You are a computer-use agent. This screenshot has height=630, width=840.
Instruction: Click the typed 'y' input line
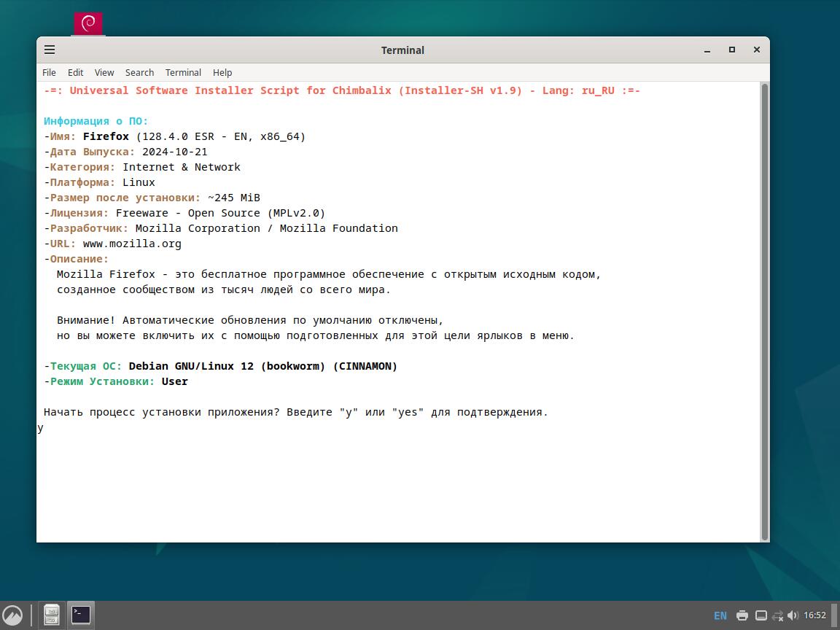[x=41, y=428]
